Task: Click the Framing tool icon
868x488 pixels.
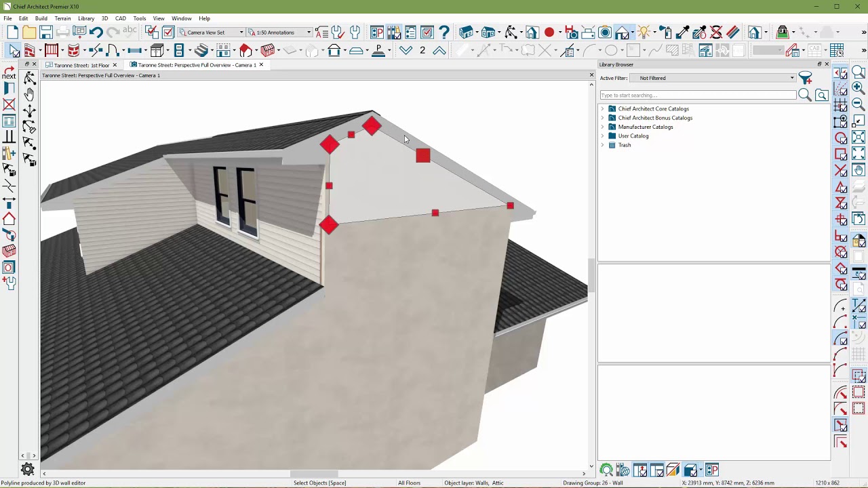Action: pyautogui.click(x=268, y=51)
